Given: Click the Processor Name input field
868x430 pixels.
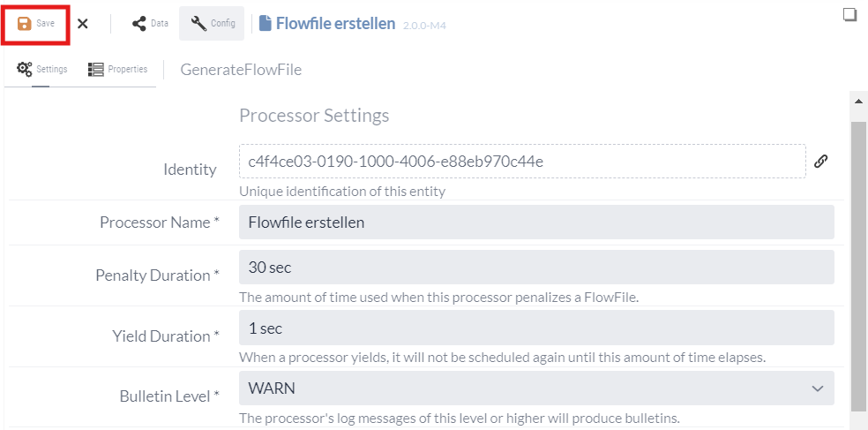Looking at the screenshot, I should point(535,223).
